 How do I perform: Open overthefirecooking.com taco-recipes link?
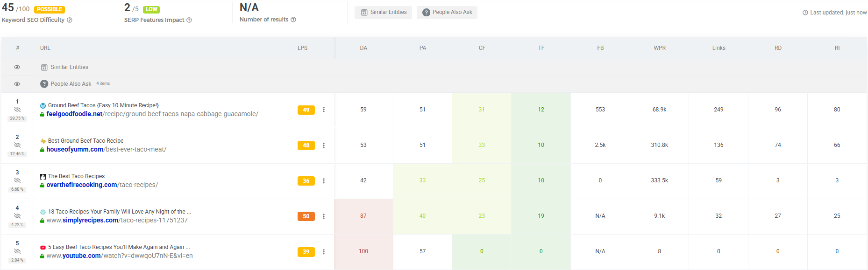click(x=102, y=185)
